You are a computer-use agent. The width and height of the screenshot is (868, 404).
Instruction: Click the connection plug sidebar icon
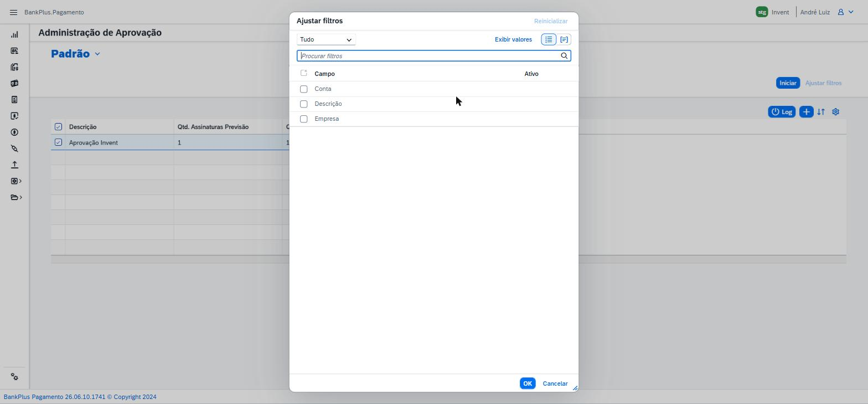click(14, 149)
